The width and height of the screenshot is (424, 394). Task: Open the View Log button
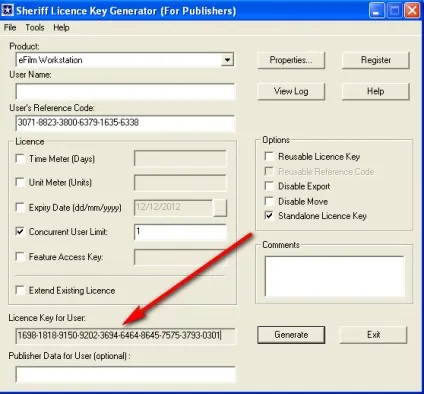tap(291, 91)
